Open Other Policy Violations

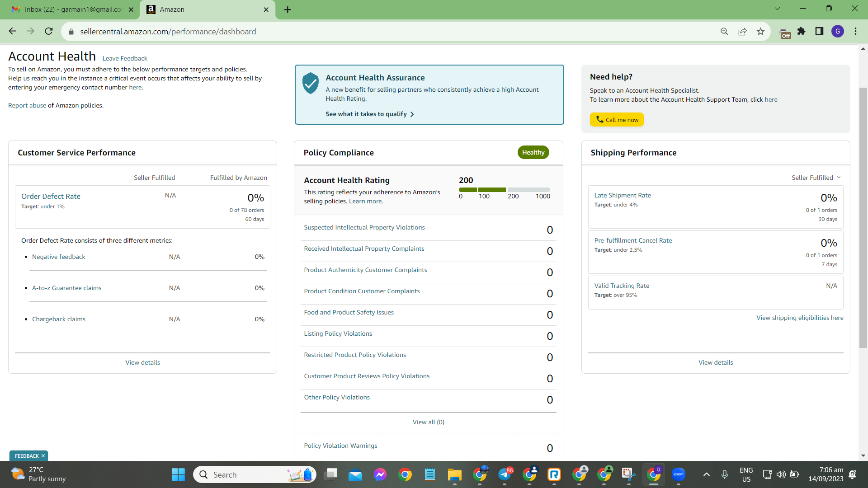337,397
